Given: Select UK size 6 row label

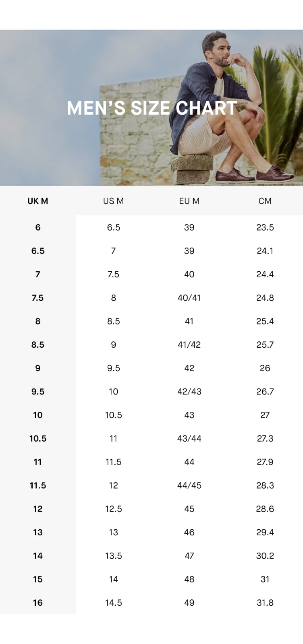Looking at the screenshot, I should (x=38, y=227).
